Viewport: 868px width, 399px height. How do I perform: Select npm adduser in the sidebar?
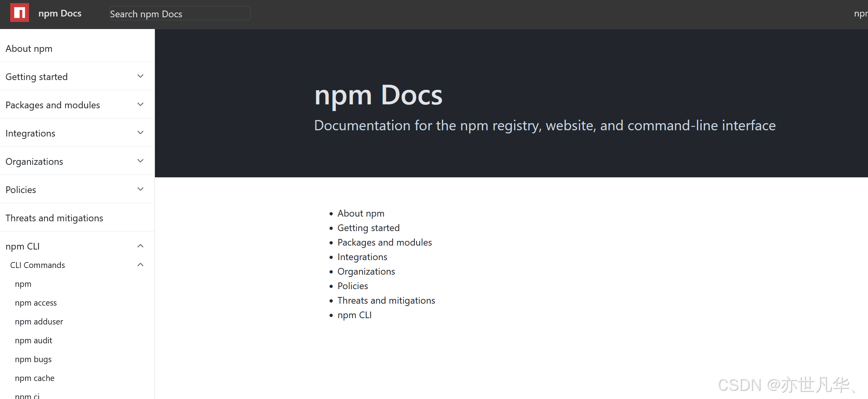click(39, 322)
